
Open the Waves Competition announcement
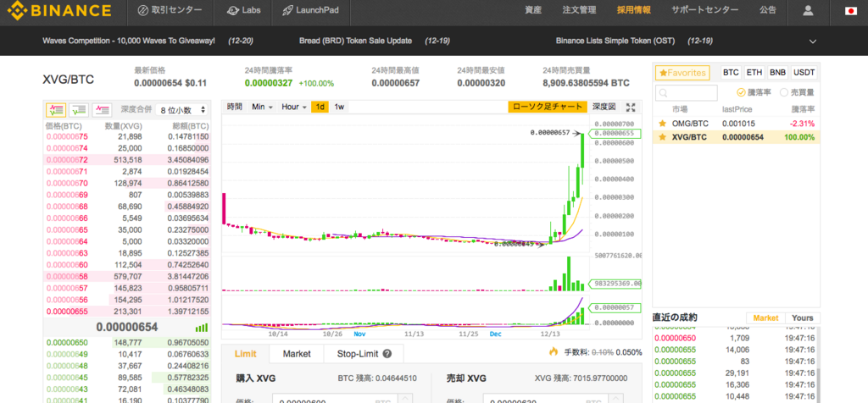[129, 41]
